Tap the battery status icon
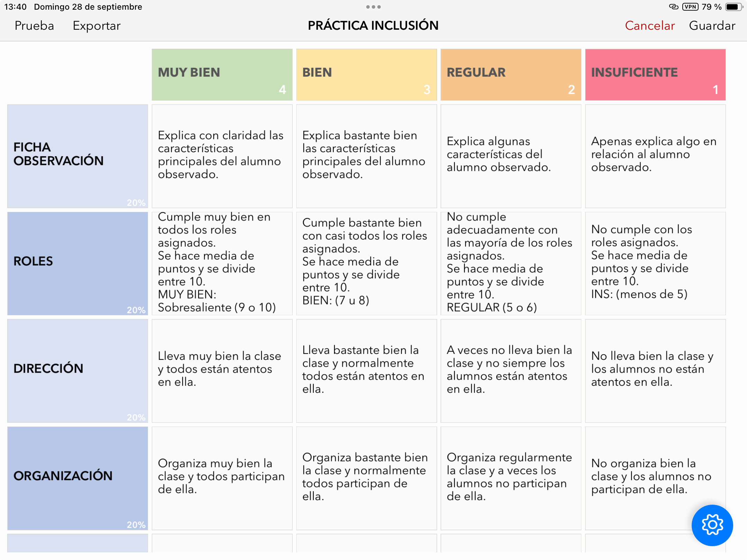 [734, 7]
